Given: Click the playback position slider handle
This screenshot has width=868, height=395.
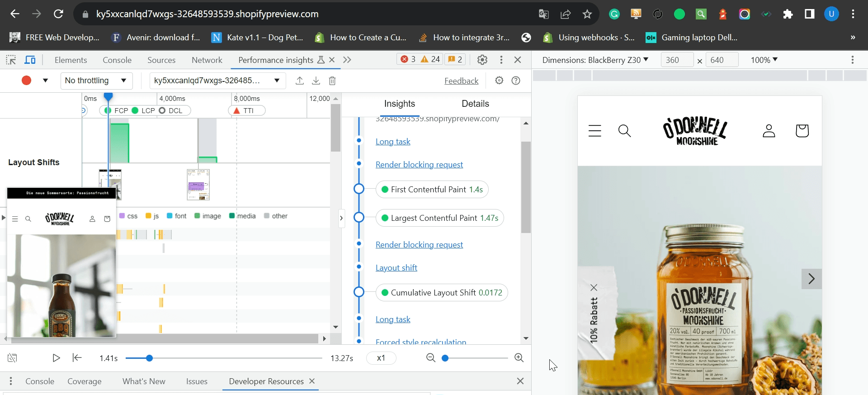Looking at the screenshot, I should (149, 358).
